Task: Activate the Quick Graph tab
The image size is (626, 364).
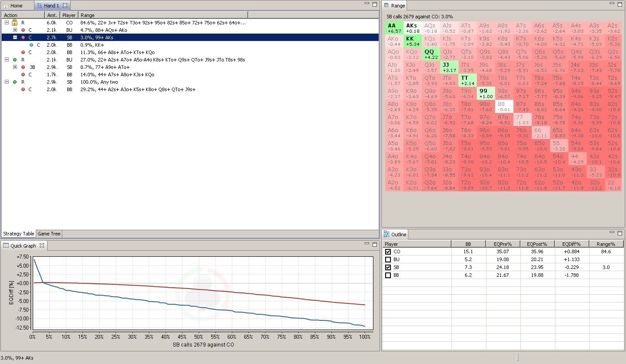Action: click(x=23, y=246)
